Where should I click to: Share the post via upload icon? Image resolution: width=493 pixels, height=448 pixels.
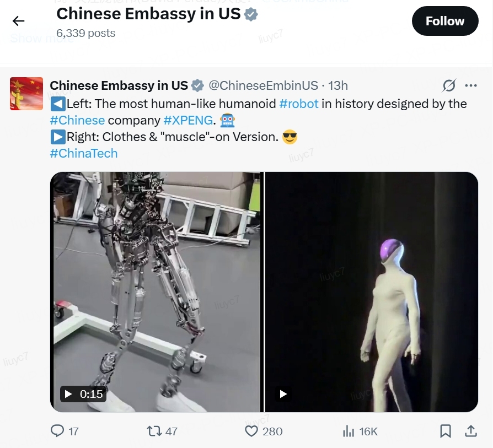coord(471,431)
